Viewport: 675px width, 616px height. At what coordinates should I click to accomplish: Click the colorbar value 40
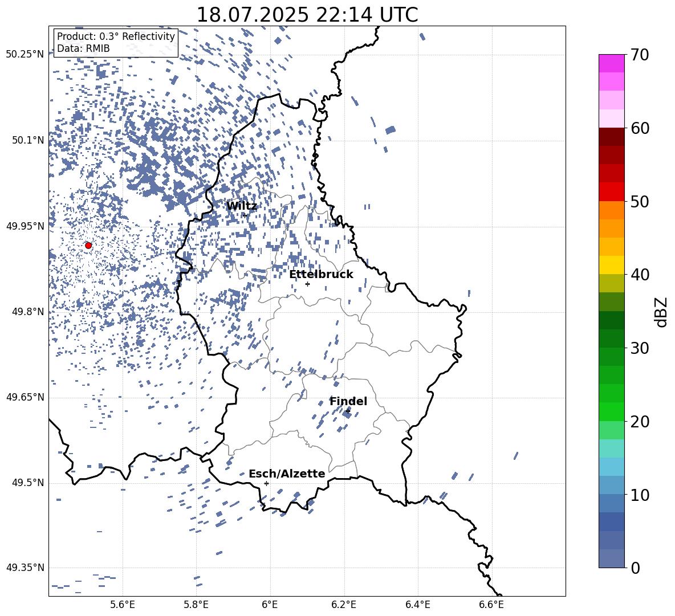[640, 275]
